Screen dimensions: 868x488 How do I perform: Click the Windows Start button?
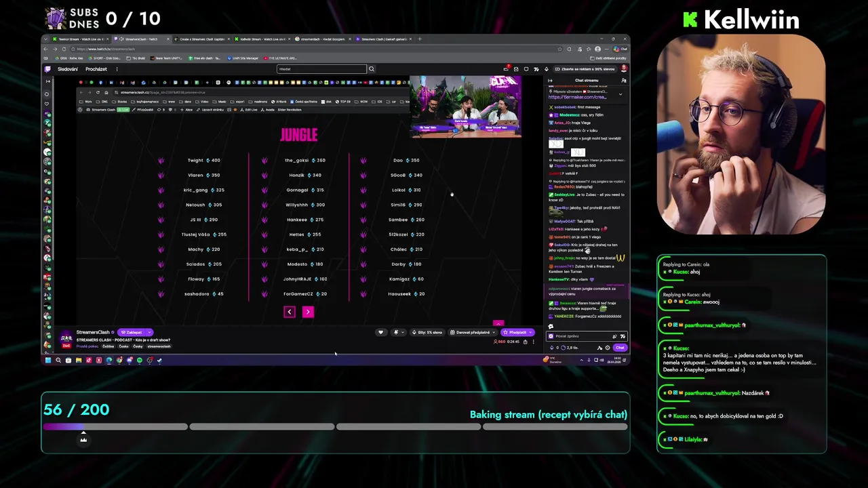coord(48,360)
